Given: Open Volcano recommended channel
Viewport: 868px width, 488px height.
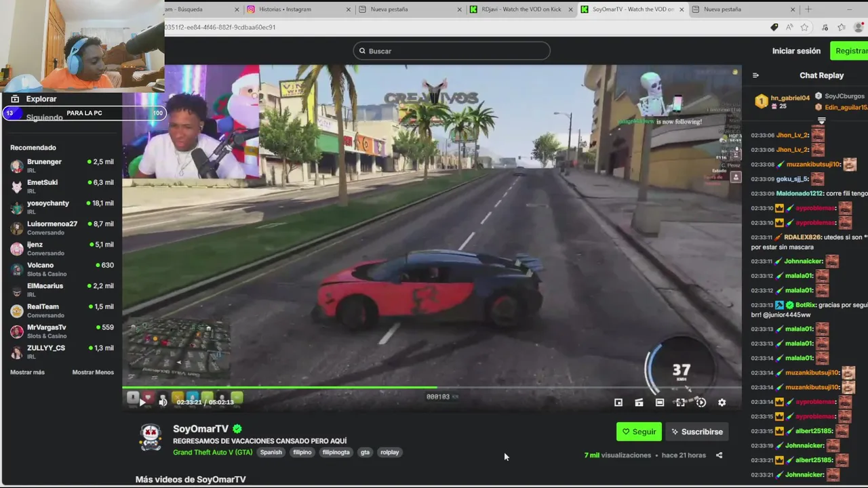Looking at the screenshot, I should tap(62, 269).
